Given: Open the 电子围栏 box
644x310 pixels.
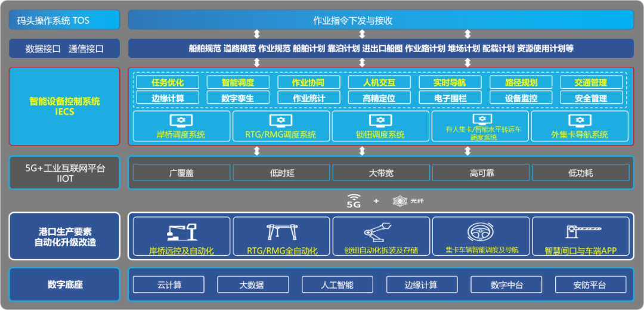Looking at the screenshot, I should [450, 97].
